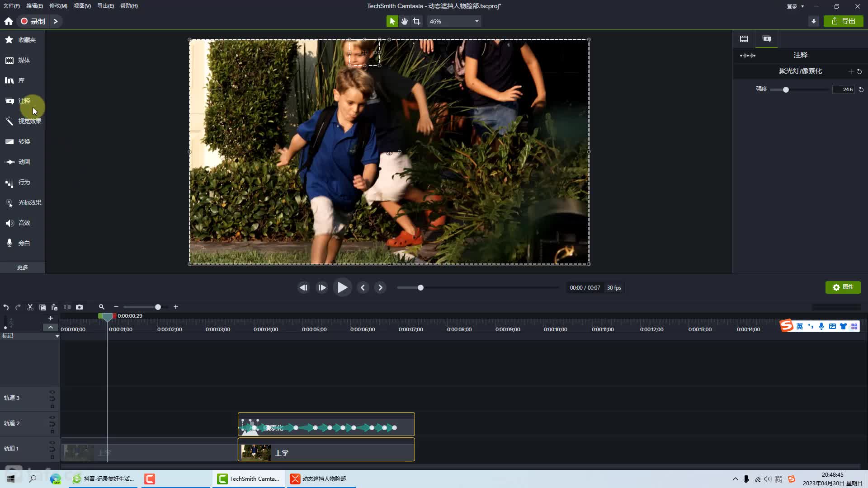868x488 pixels.
Task: Click the timeline zoom magnifier icon
Action: tap(101, 307)
